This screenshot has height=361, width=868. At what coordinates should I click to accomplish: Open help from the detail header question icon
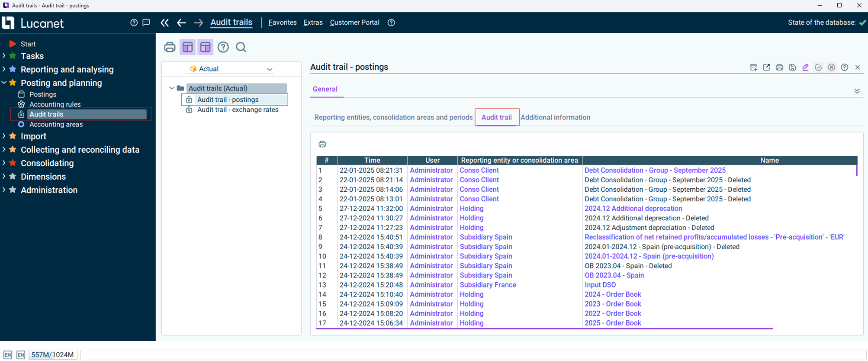click(844, 68)
